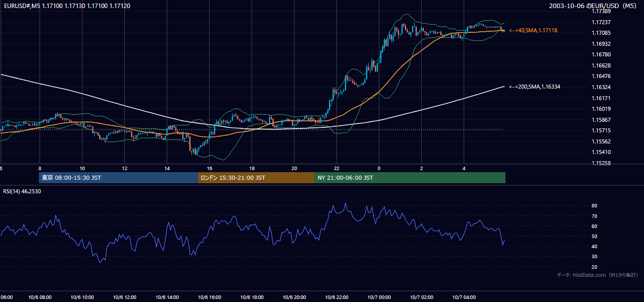
Task: Click the 10/6 18:00 time axis label
Action: [252, 297]
